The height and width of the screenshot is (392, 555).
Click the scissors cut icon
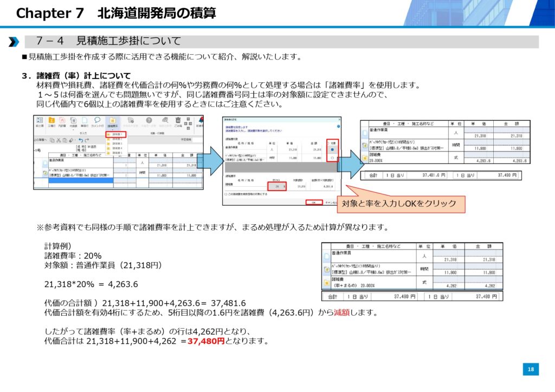[x=58, y=140]
